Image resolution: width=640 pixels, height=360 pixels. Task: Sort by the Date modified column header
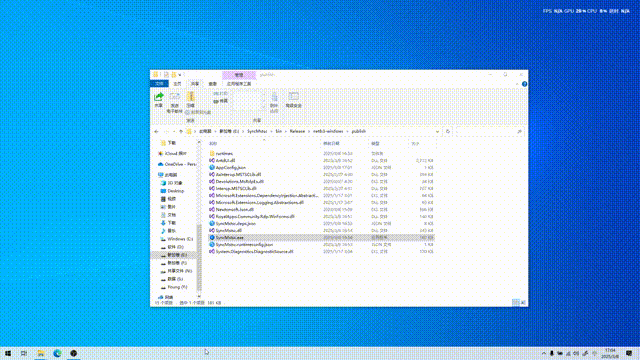345,144
